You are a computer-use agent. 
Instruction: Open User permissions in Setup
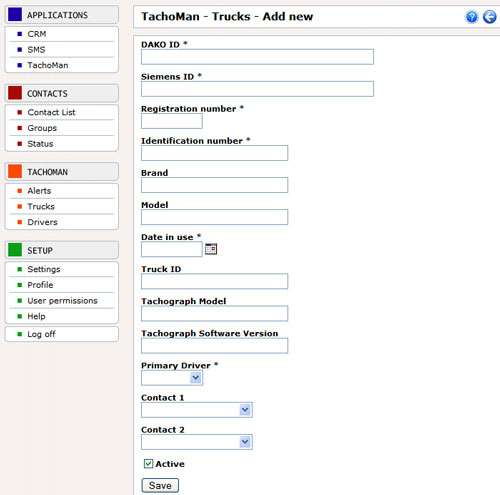click(62, 301)
